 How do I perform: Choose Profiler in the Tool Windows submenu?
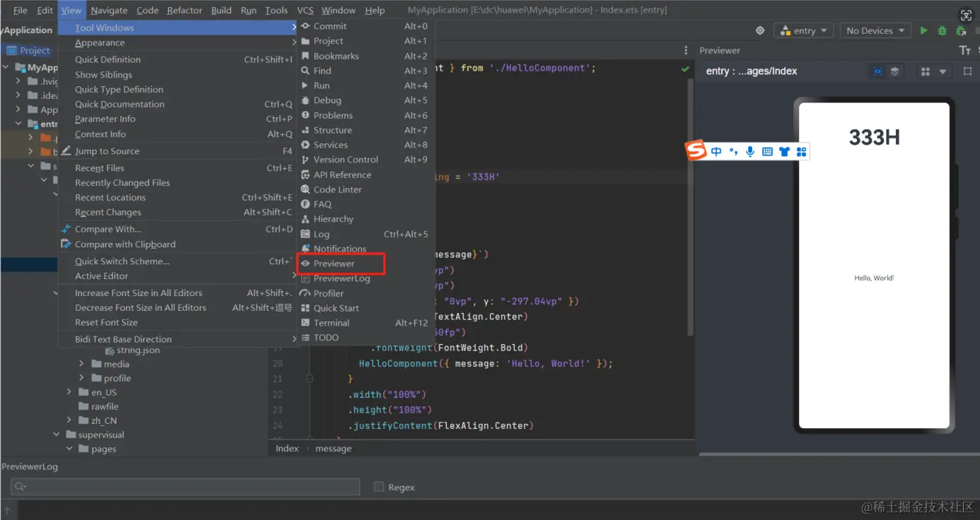point(365,293)
